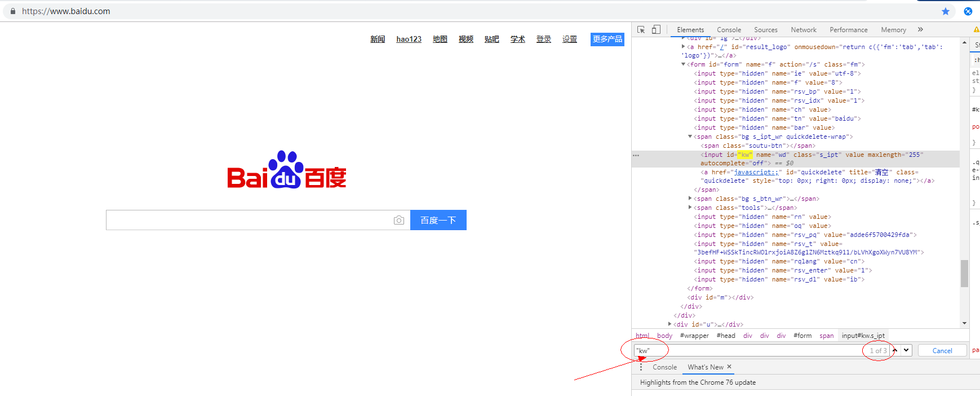Screen dimensions: 980x396
Task: Click the lock icon in address bar
Action: point(13,11)
